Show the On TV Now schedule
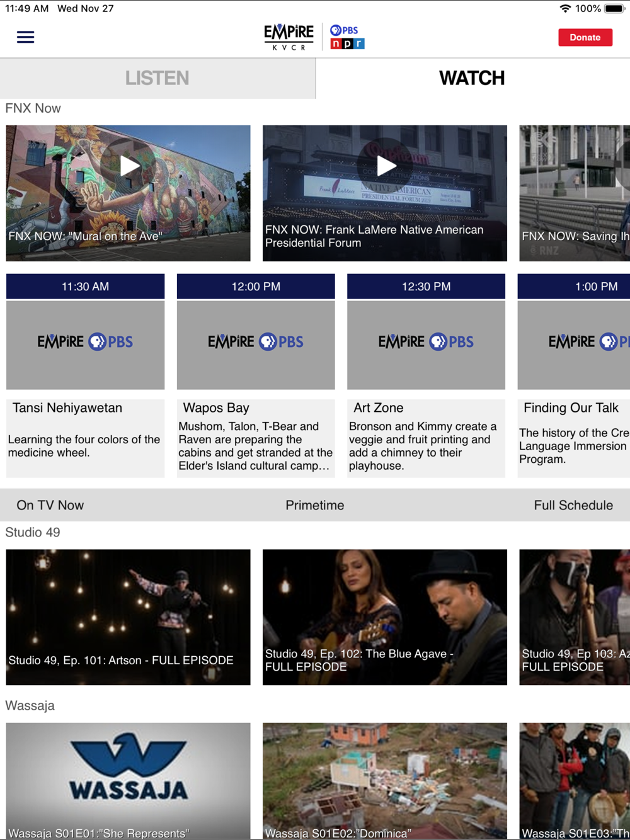630x840 pixels. 50,505
